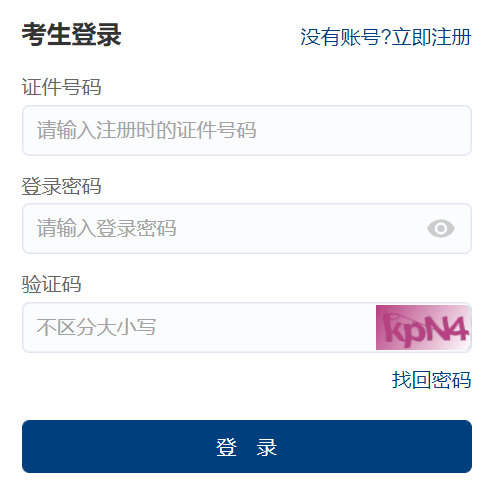Toggle password visibility eye icon
This screenshot has height=487, width=500.
click(x=441, y=229)
